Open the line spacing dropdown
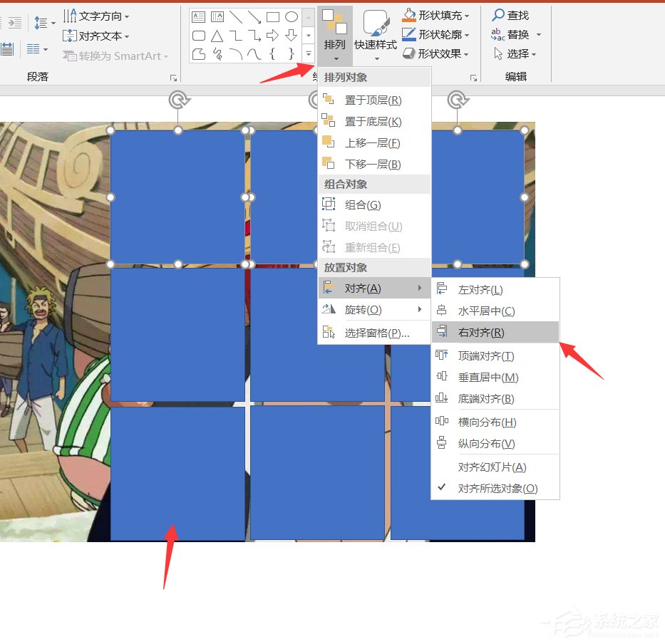 [x=44, y=23]
